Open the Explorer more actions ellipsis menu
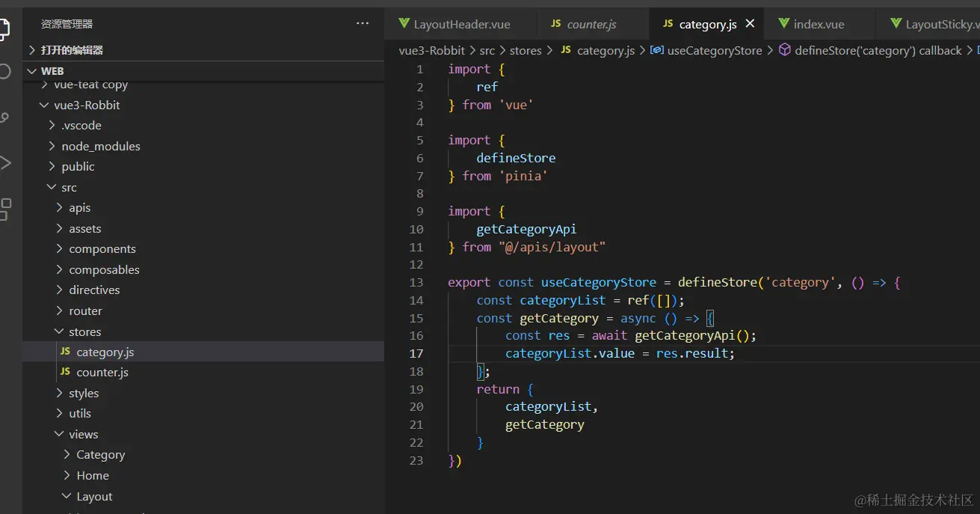The height and width of the screenshot is (514, 980). tap(363, 24)
